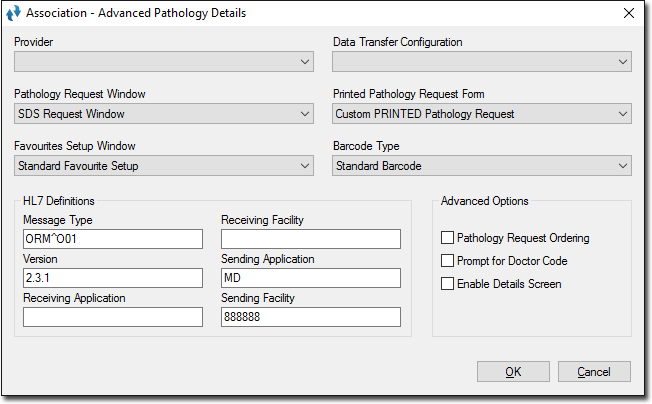Enable Pathology Request Ordering checkbox
The height and width of the screenshot is (404, 652).
(447, 238)
